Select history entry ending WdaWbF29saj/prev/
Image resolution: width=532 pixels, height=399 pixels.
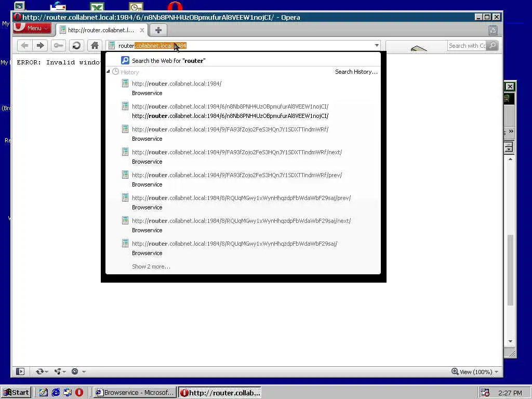pyautogui.click(x=243, y=203)
